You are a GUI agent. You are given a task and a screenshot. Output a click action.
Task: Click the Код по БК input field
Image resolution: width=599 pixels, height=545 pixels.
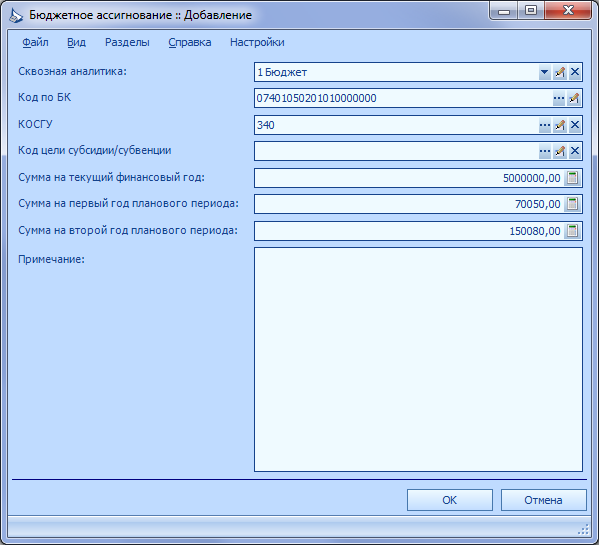tap(403, 99)
